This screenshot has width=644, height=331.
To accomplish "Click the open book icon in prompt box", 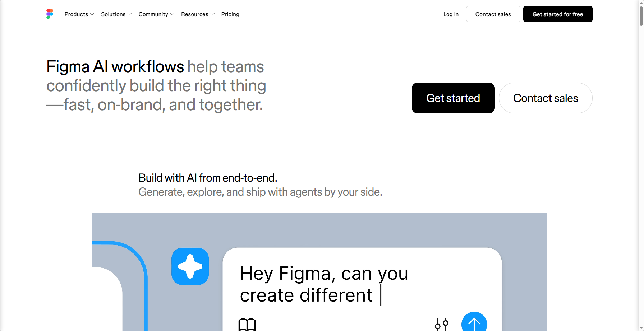I will (x=247, y=325).
